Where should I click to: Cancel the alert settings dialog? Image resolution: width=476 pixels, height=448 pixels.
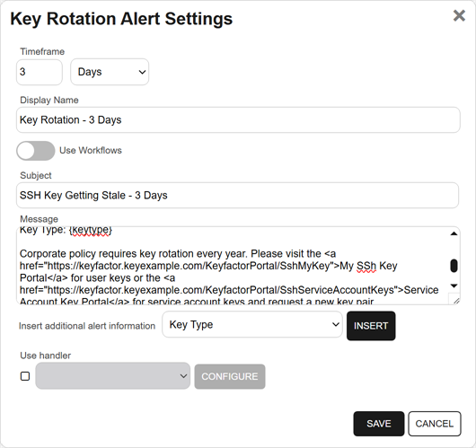435,424
